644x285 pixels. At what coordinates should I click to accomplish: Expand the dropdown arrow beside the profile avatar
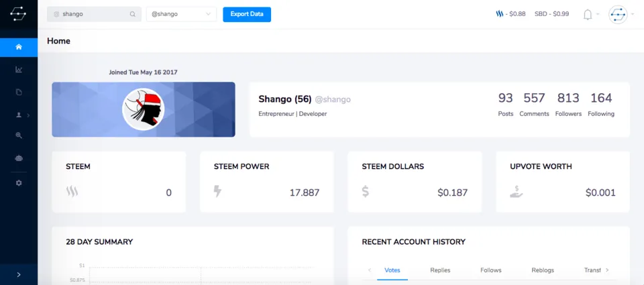[633, 15]
